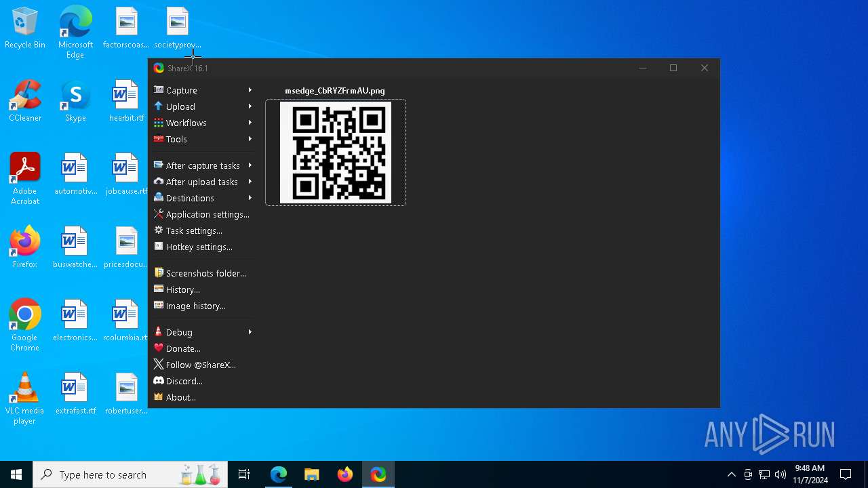The height and width of the screenshot is (488, 868).
Task: Click the Screenshots folder icon
Action: [x=159, y=272]
